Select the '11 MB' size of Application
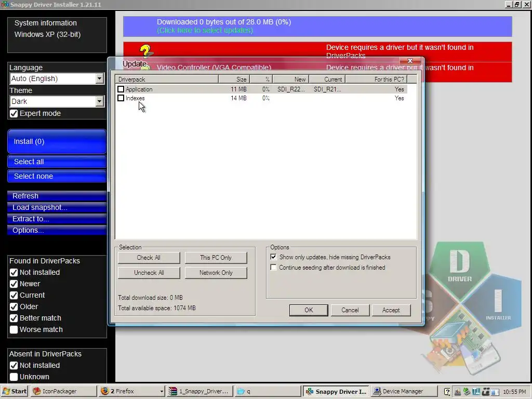This screenshot has height=399, width=532. (238, 89)
